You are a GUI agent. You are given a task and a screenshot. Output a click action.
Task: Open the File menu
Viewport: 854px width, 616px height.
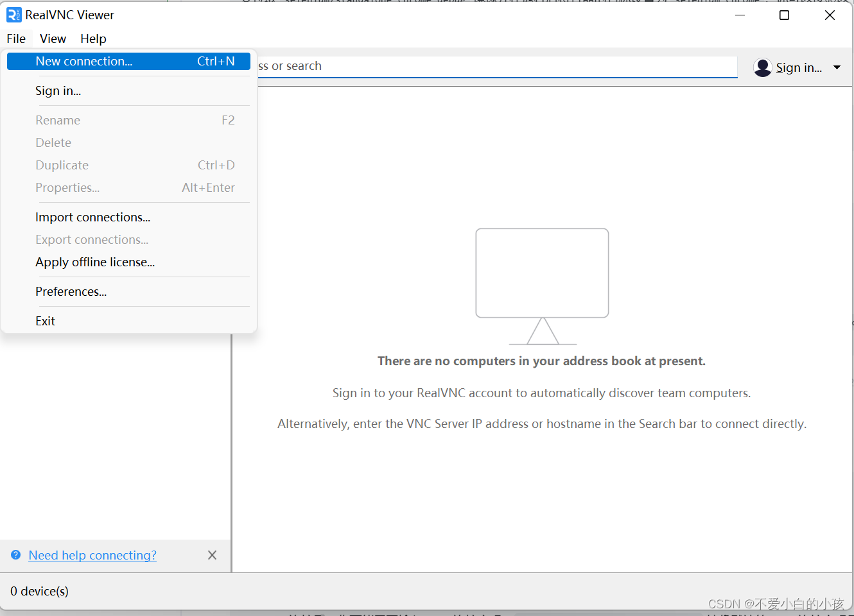[16, 38]
